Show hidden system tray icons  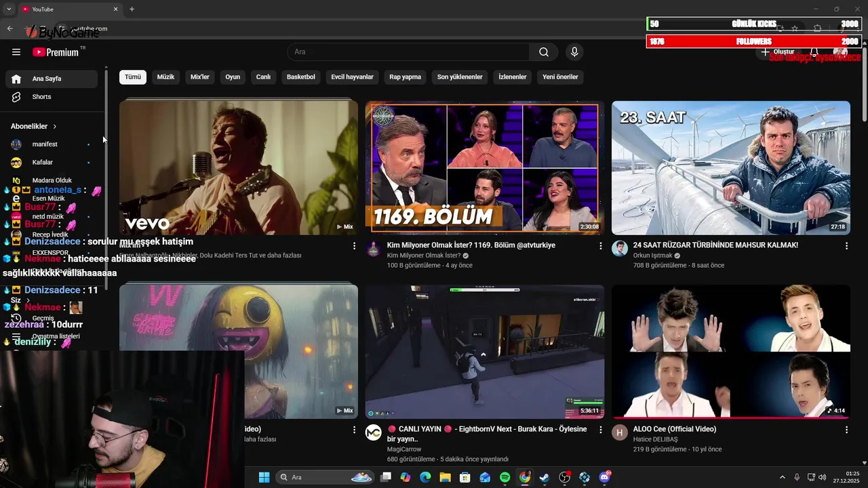pos(782,477)
